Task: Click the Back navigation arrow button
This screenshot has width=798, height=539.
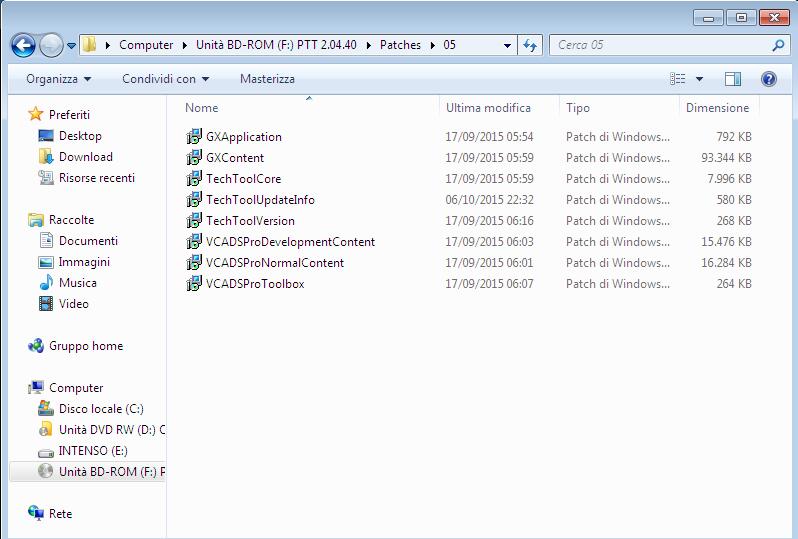Action: pos(23,45)
